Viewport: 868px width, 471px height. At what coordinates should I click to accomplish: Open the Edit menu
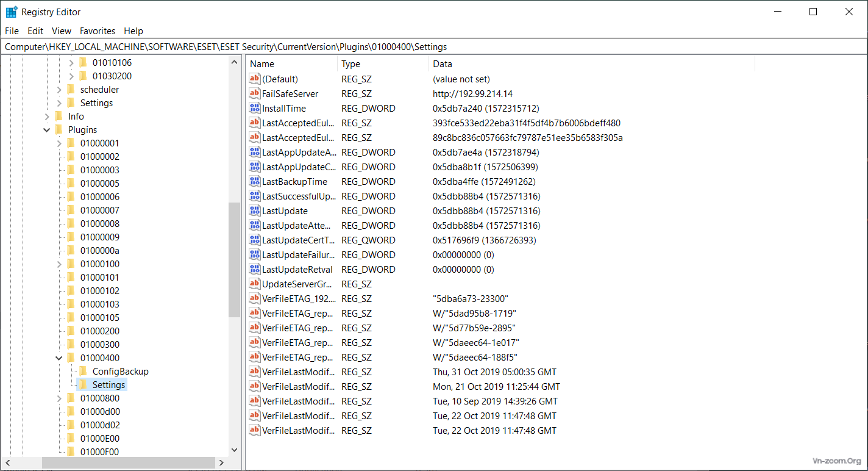[x=35, y=31]
